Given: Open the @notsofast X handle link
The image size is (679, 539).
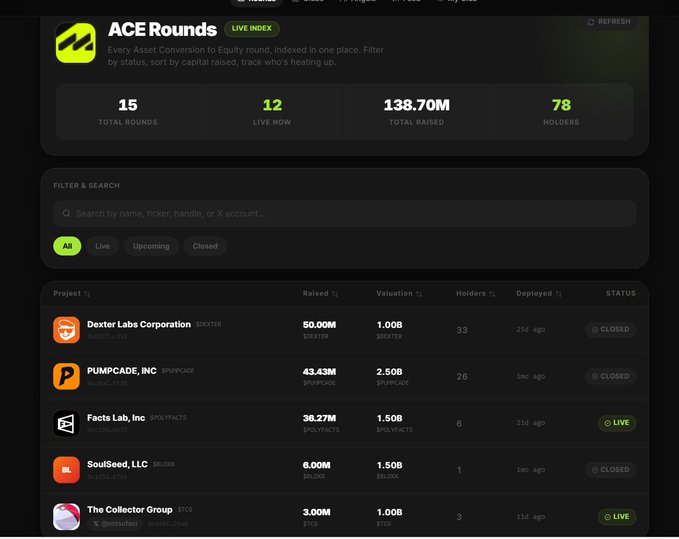Looking at the screenshot, I should coord(116,524).
